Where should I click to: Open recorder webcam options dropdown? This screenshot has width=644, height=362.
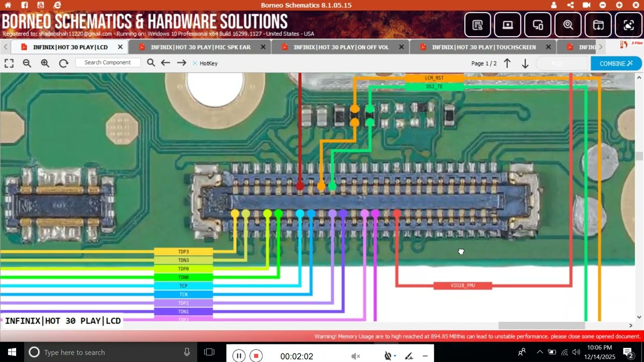point(394,356)
